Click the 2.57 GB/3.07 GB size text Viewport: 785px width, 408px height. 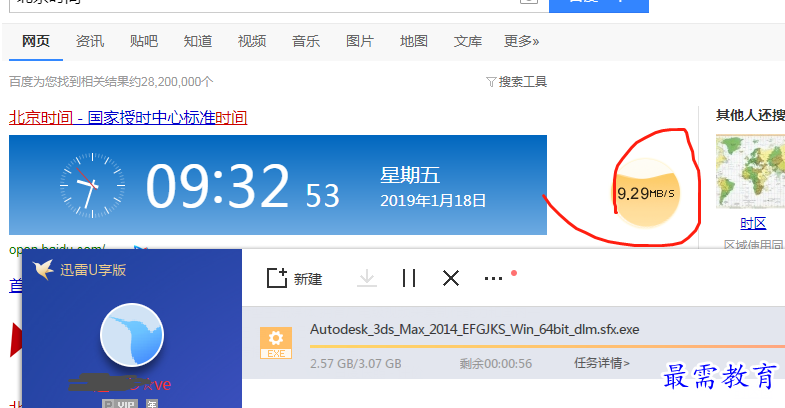(355, 364)
